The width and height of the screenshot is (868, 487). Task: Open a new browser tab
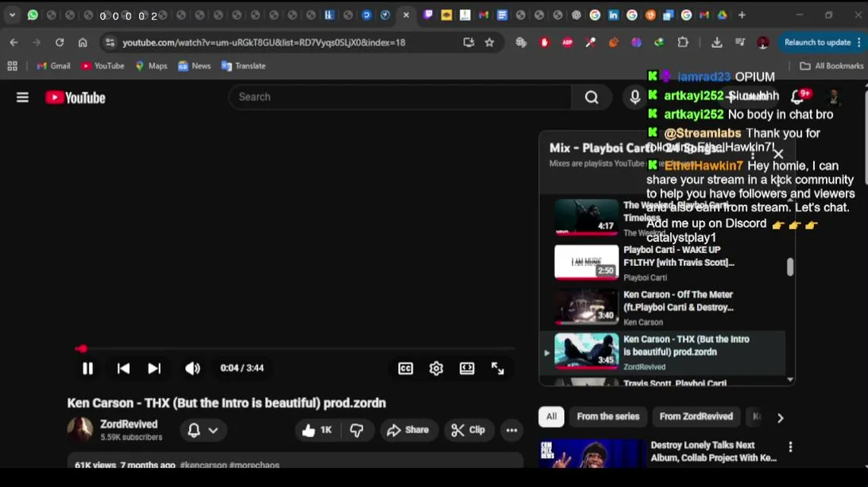(x=742, y=15)
